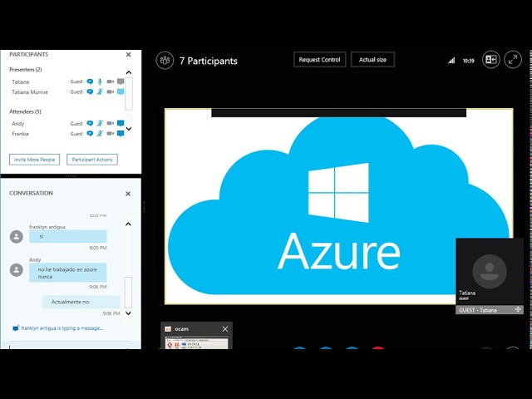Image resolution: width=532 pixels, height=399 pixels.
Task: Close the ocam thumbnail
Action: coord(225,329)
